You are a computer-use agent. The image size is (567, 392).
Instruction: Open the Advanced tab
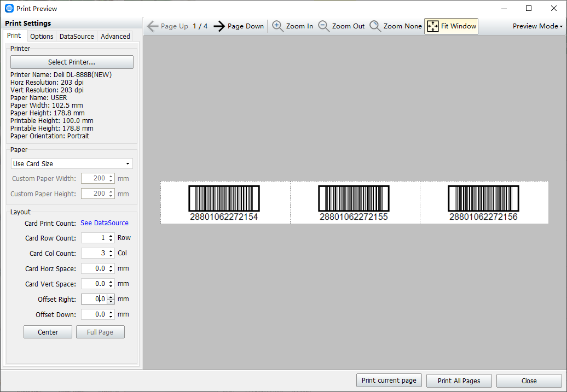115,37
